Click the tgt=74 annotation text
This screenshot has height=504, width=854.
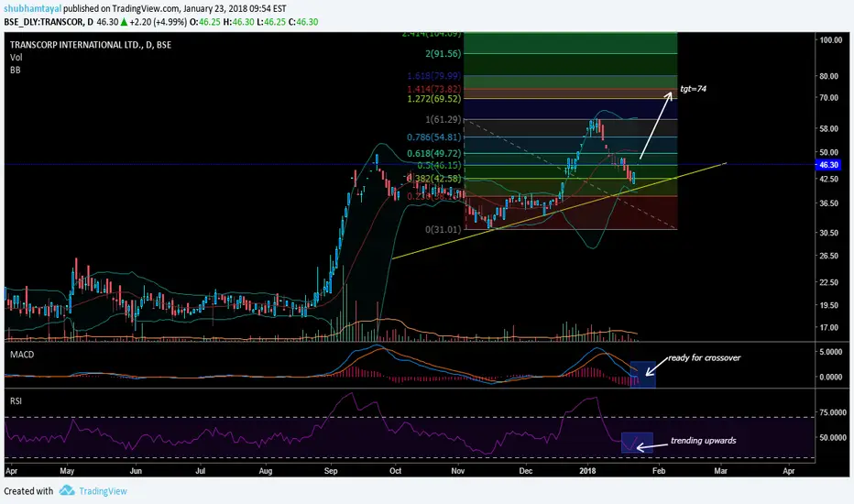pos(693,88)
